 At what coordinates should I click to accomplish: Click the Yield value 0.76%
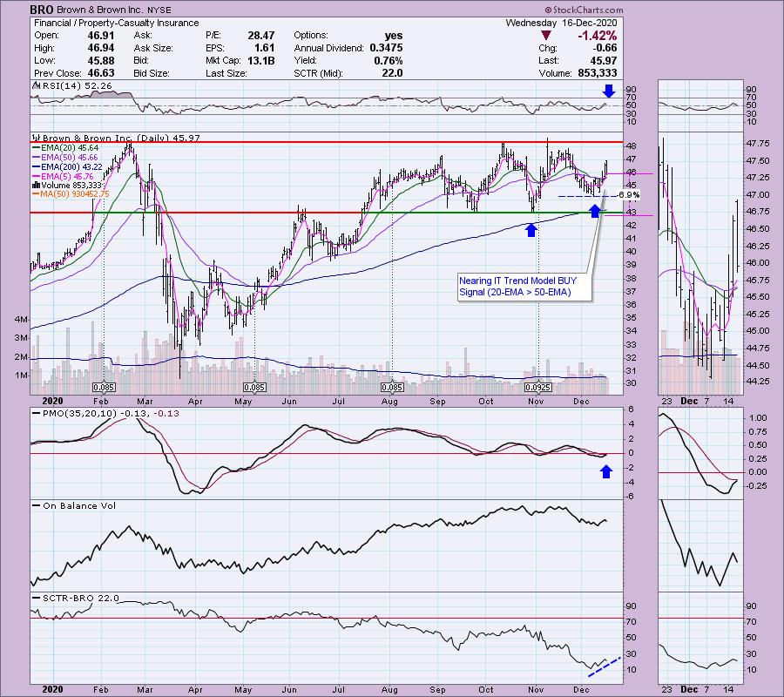click(389, 60)
